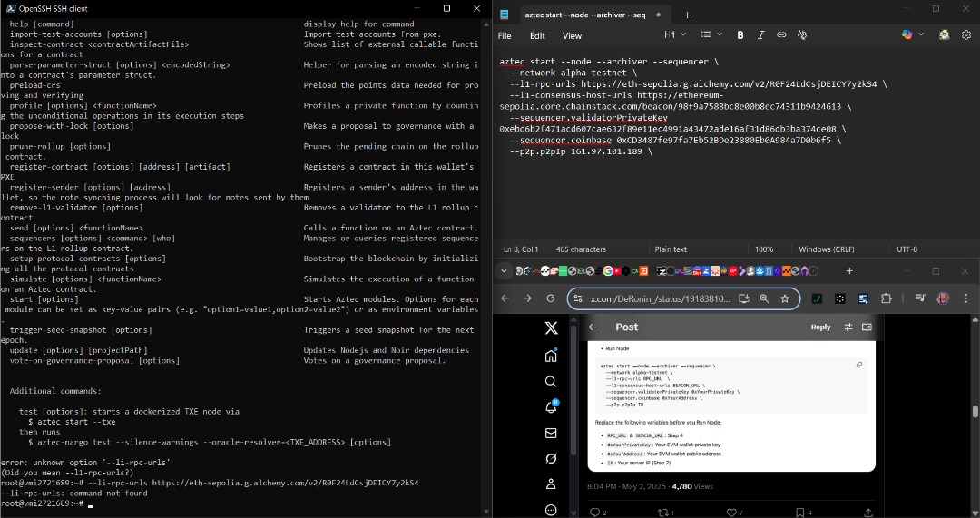Image resolution: width=980 pixels, height=518 pixels.
Task: Open the post timestamp 8:04 PM link
Action: [625, 486]
